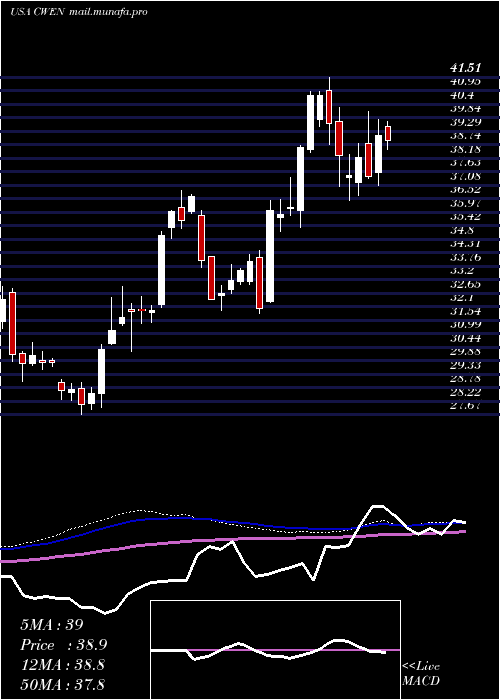Click the 38.18 price axis label
500x700 pixels.
(x=466, y=149)
